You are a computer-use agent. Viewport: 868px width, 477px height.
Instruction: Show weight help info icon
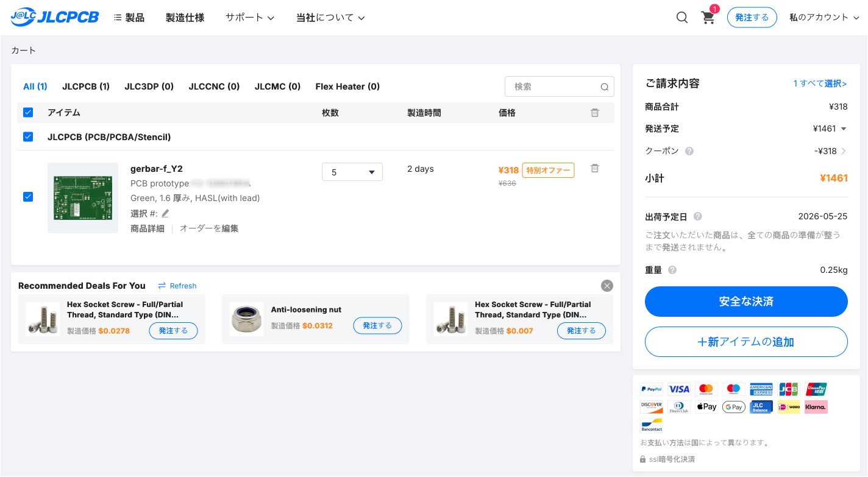click(672, 270)
